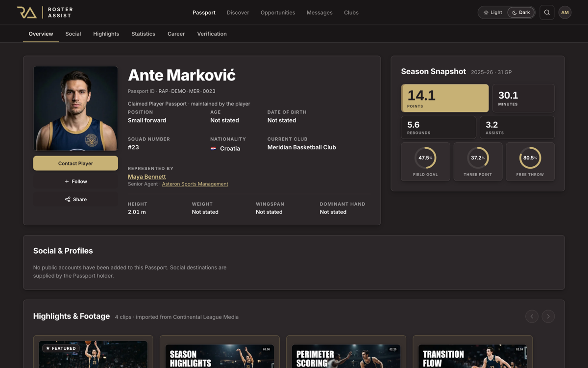Screen dimensions: 588x368
Task: Switch to Light theme
Action: click(493, 12)
